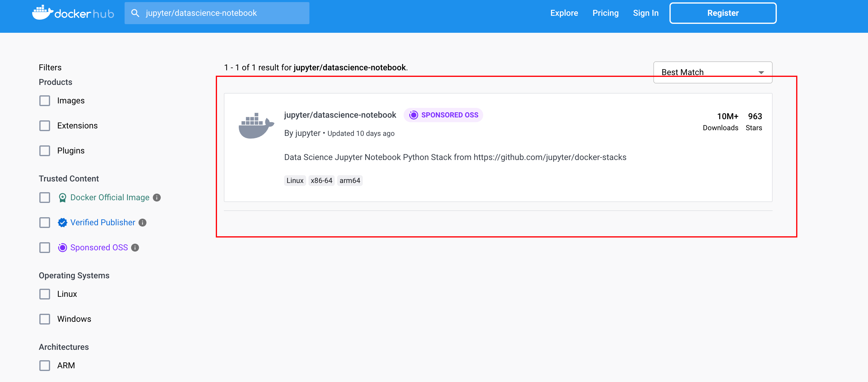Click the search magnifier icon
Image resolution: width=868 pixels, height=382 pixels.
tap(135, 13)
